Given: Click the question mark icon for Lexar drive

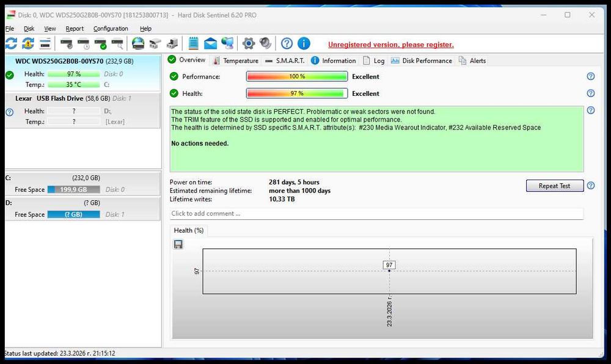Looking at the screenshot, I should coord(10,112).
